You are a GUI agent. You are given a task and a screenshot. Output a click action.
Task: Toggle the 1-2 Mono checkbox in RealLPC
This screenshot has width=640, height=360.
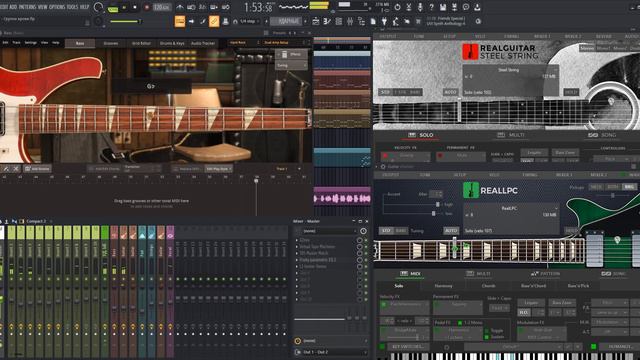(x=460, y=323)
